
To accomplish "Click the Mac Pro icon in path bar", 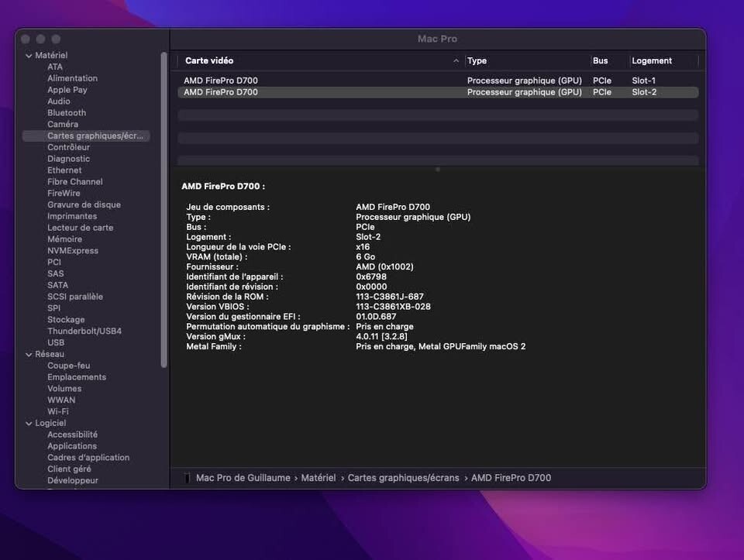I will 187,478.
